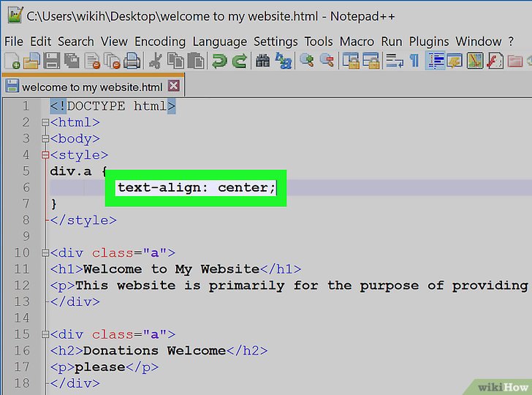
Task: Open the Function List icon
Action: [x=495, y=61]
